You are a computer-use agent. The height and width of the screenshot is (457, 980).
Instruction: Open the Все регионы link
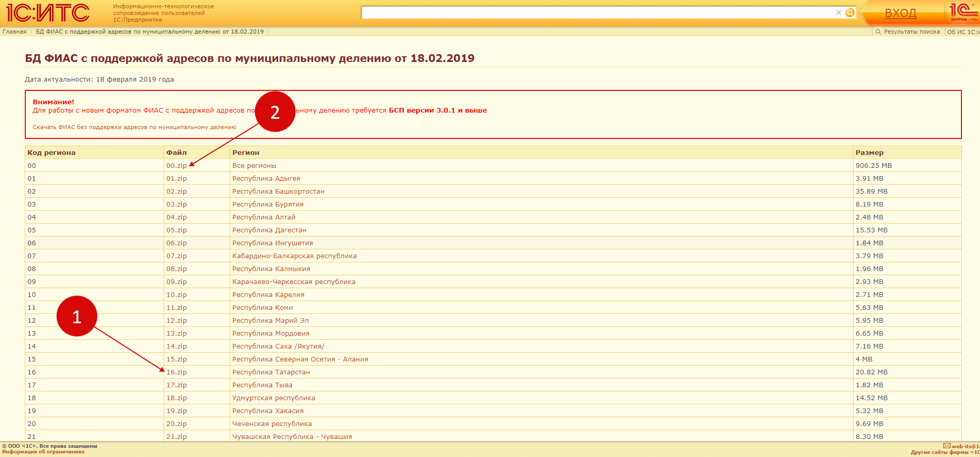pos(254,166)
